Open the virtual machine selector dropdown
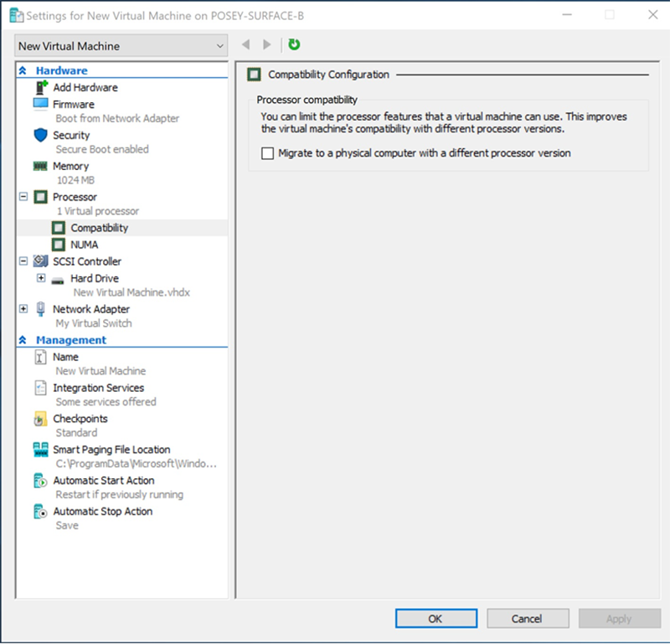The height and width of the screenshot is (644, 670). [x=221, y=45]
